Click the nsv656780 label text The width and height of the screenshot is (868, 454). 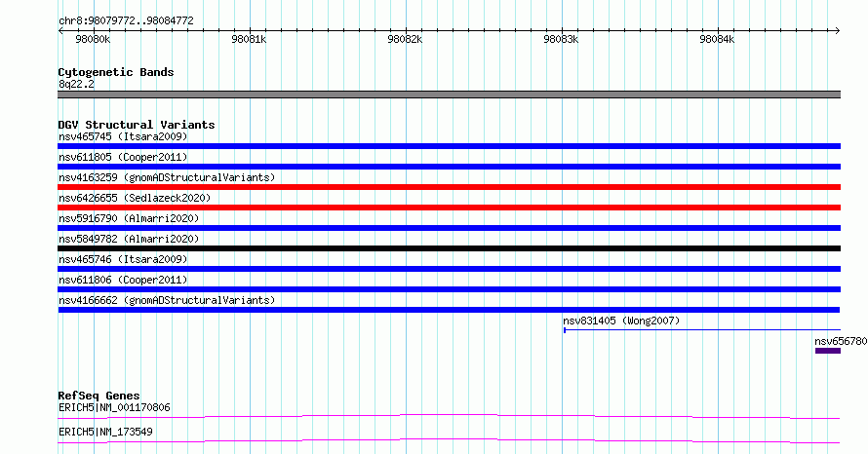tap(841, 341)
